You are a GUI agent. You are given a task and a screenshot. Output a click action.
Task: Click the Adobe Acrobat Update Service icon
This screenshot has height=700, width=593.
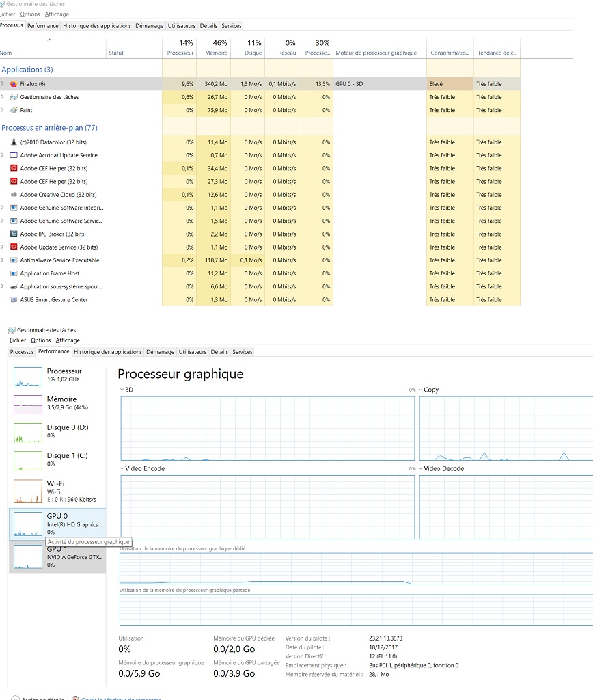pyautogui.click(x=14, y=155)
